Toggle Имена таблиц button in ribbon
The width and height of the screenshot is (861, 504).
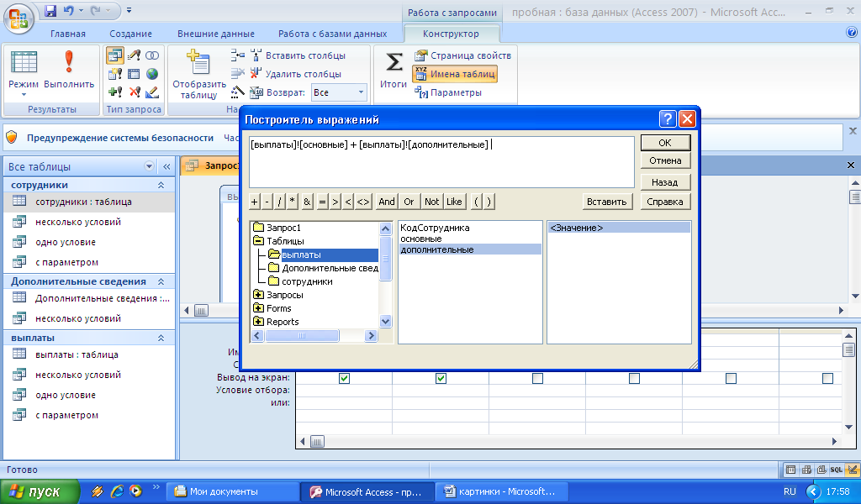455,74
